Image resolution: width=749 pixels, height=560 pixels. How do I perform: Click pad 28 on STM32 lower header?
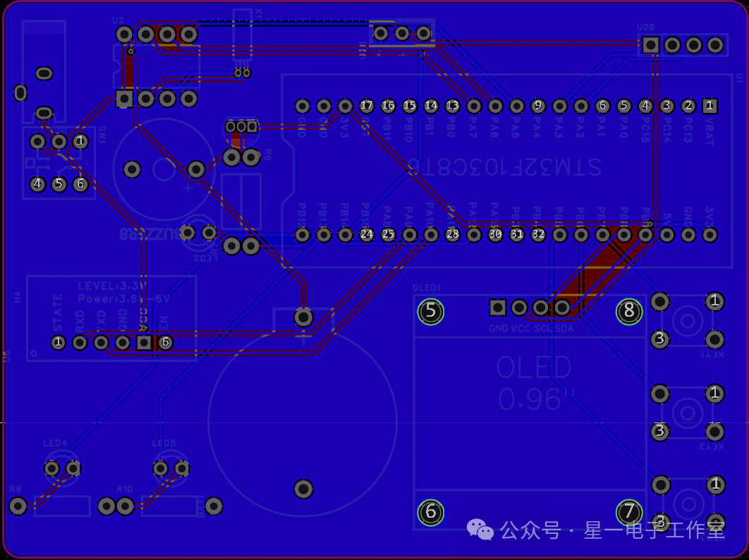(452, 235)
